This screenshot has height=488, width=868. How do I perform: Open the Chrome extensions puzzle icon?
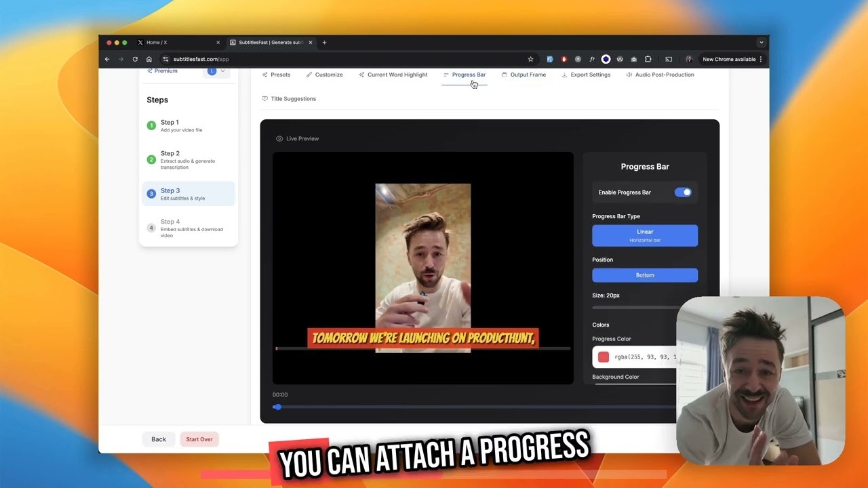tap(648, 60)
